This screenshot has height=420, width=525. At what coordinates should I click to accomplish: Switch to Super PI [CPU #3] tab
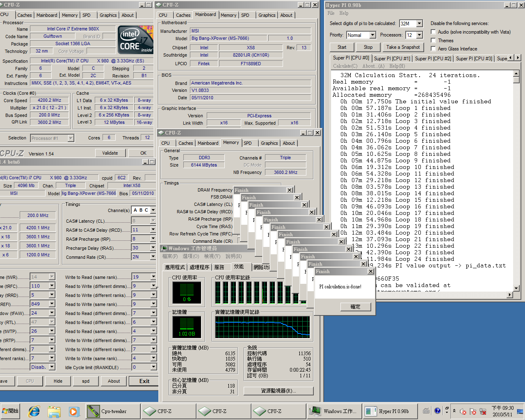[x=474, y=59]
